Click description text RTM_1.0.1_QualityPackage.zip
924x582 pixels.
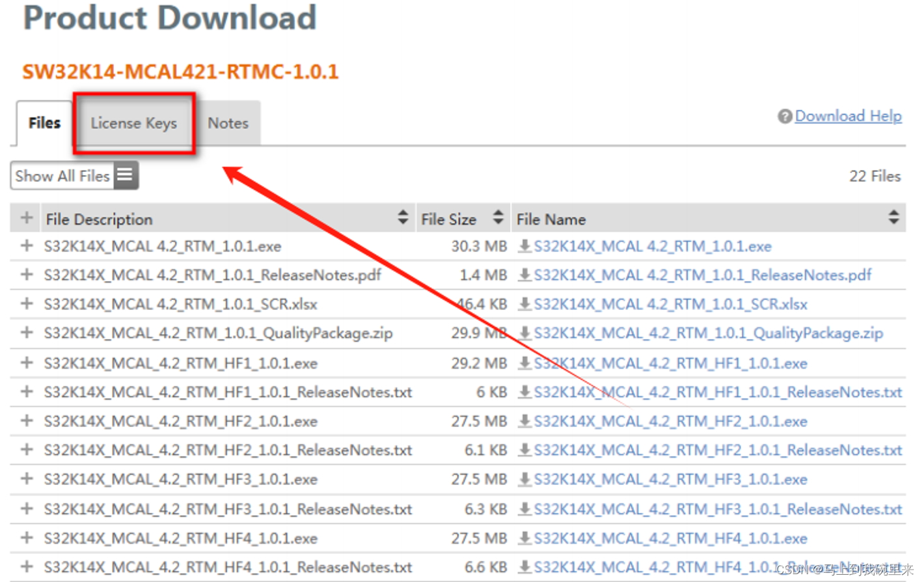click(x=219, y=333)
